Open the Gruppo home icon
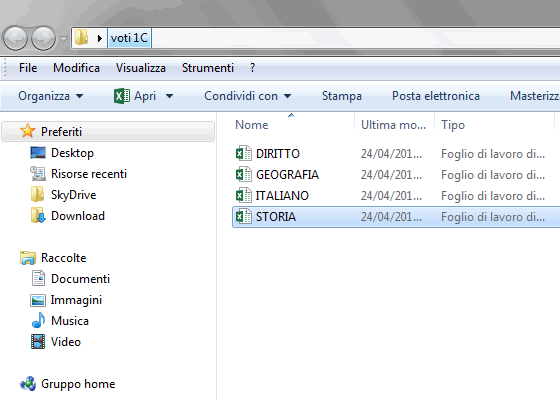 pyautogui.click(x=28, y=384)
